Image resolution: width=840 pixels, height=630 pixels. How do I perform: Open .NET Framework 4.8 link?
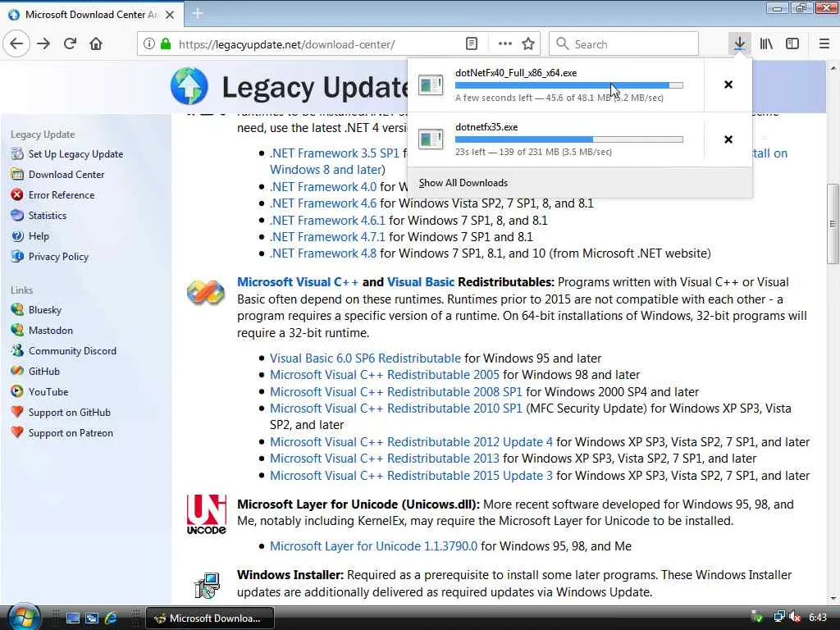coord(323,253)
